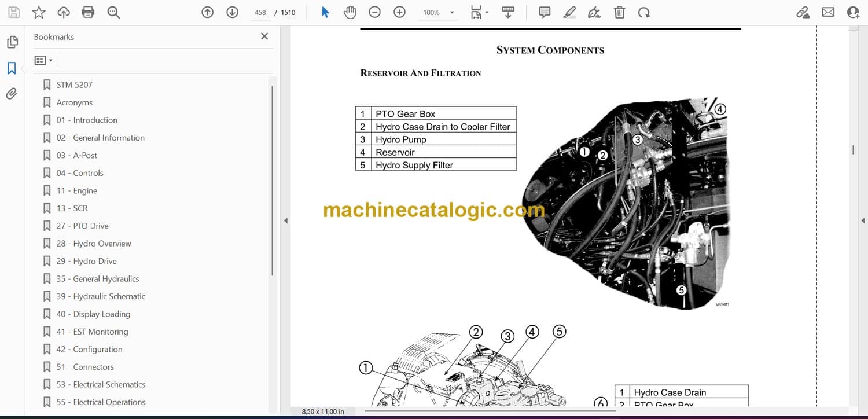Collapse the left navigation pane arrow
This screenshot has height=419, width=868.
click(x=285, y=220)
